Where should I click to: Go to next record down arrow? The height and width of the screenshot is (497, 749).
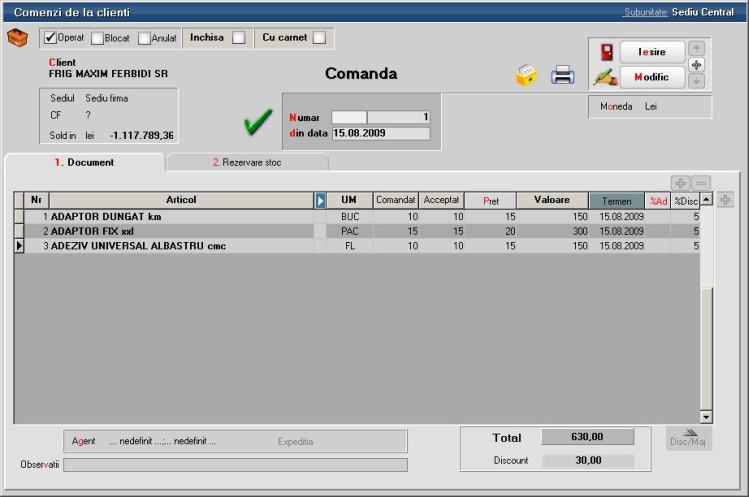(x=696, y=81)
